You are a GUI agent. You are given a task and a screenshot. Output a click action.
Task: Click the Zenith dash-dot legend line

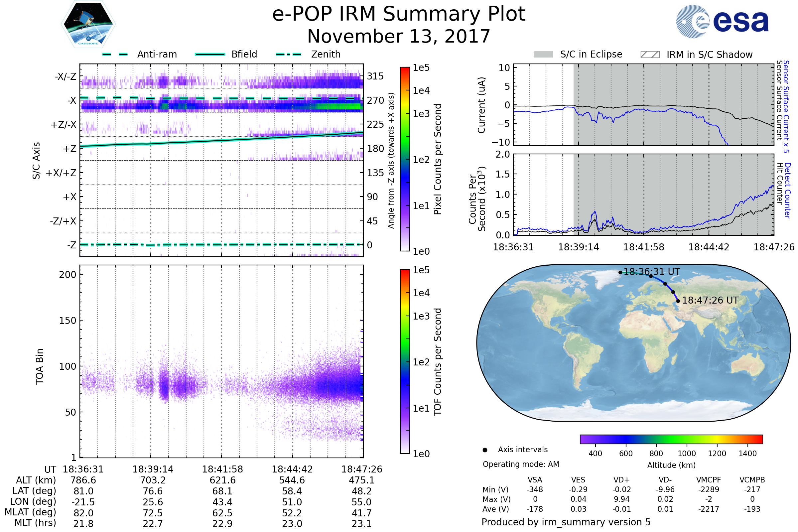289,54
